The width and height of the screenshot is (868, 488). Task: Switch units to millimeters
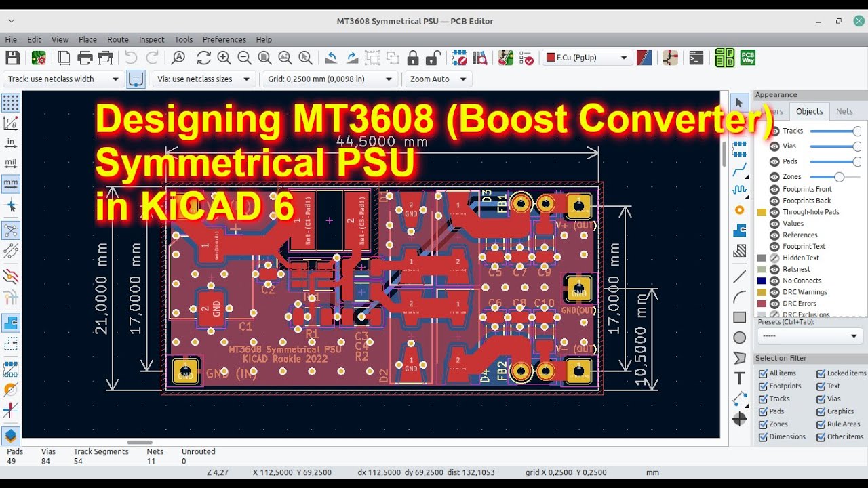point(11,184)
